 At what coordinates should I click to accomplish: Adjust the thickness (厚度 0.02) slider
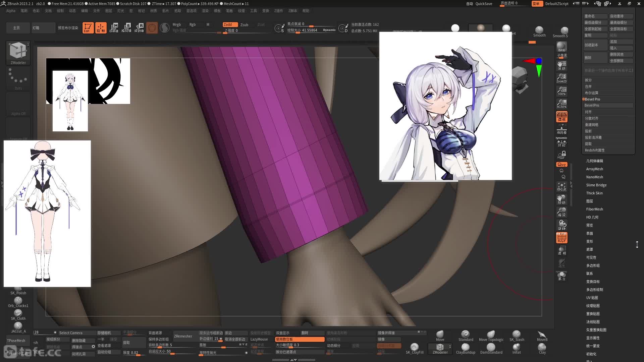[134, 353]
